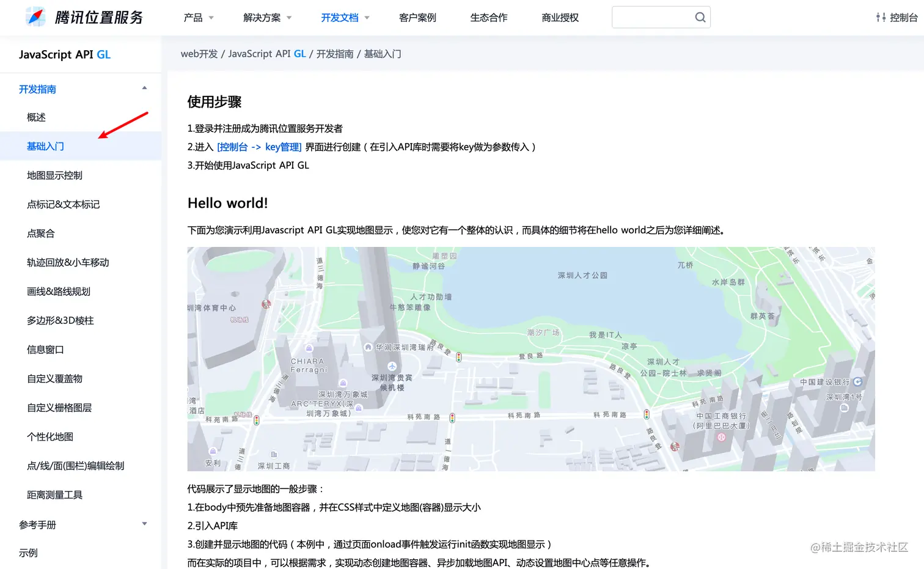This screenshot has height=569, width=924.
Task: Follow the [控制台 -> key管理] link
Action: tap(259, 147)
